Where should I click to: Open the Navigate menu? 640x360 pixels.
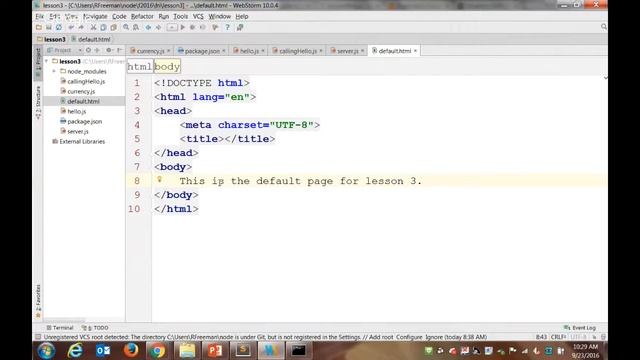pyautogui.click(x=95, y=16)
